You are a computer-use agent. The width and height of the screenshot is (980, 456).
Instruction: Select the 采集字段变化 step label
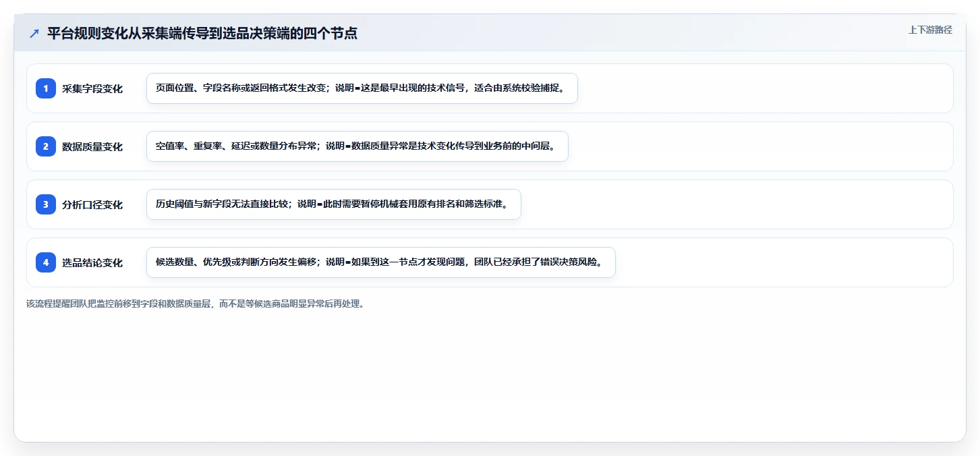[92, 88]
